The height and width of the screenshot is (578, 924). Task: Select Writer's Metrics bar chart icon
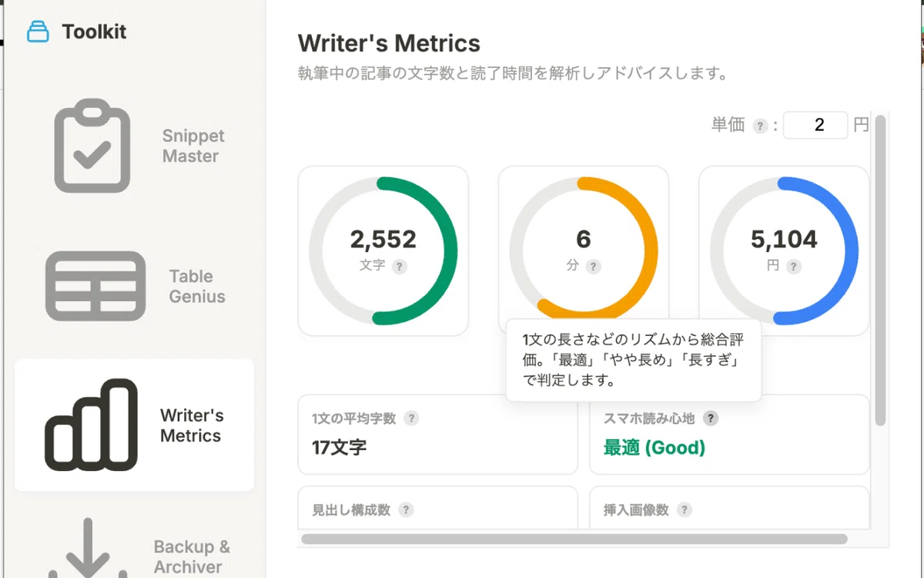tap(91, 425)
